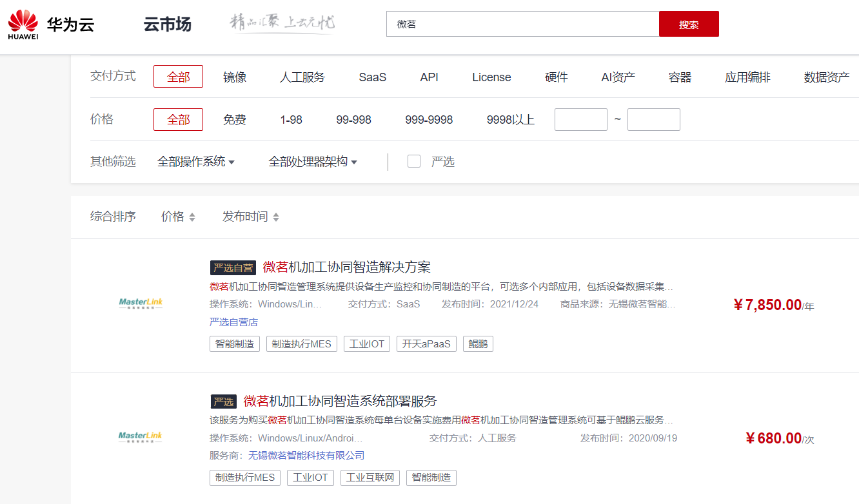Click the maximum price input field

[654, 120]
